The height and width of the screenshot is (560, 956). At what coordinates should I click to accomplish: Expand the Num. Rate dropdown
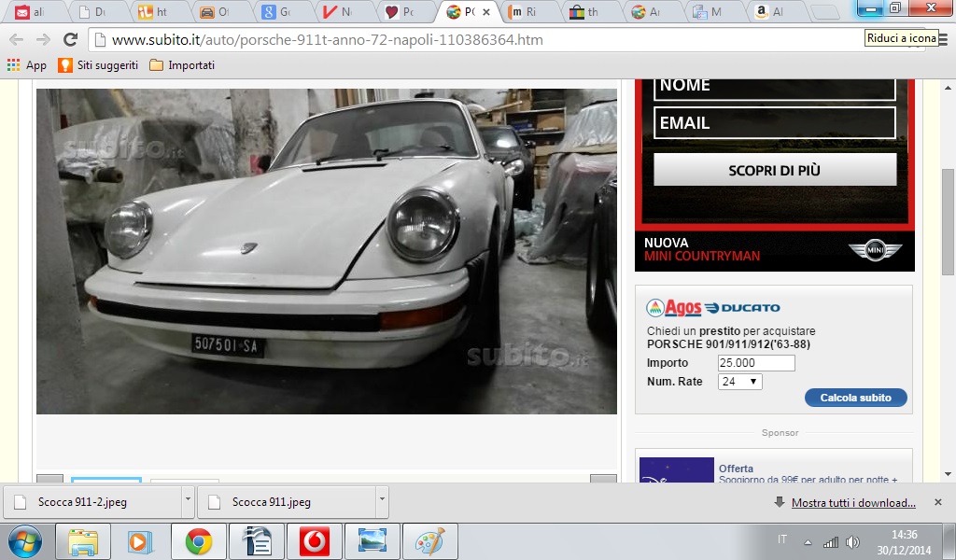pyautogui.click(x=740, y=382)
